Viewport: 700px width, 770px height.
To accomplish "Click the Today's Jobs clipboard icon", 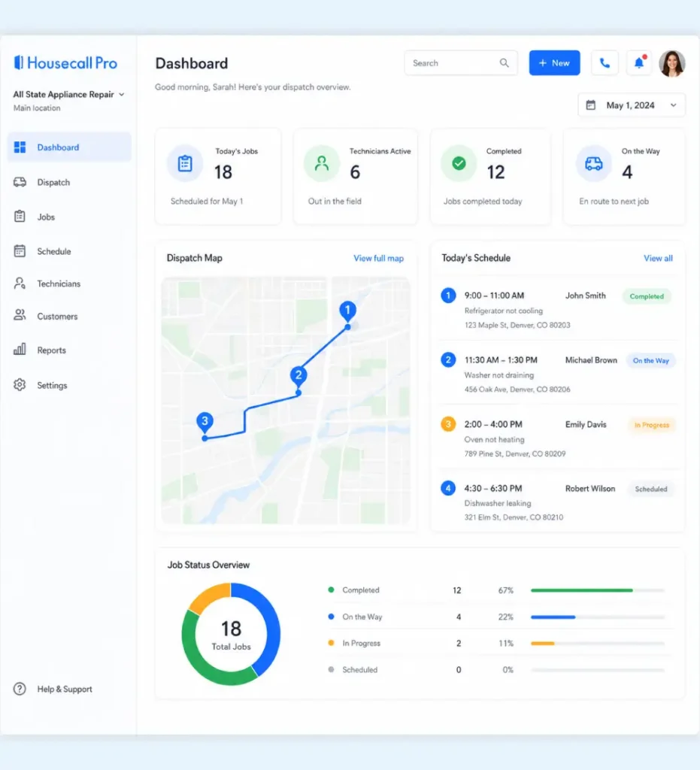I will pos(185,163).
